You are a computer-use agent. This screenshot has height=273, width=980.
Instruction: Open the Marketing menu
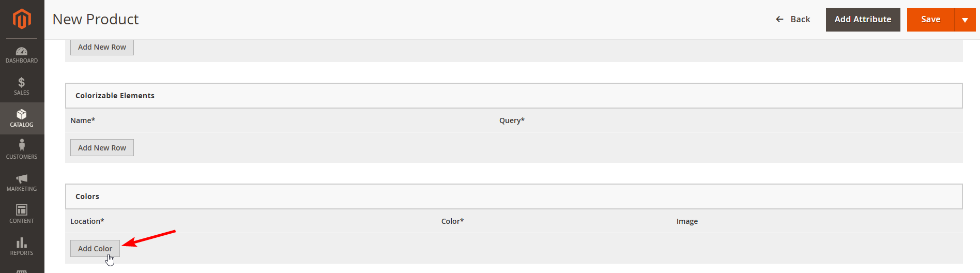click(22, 183)
